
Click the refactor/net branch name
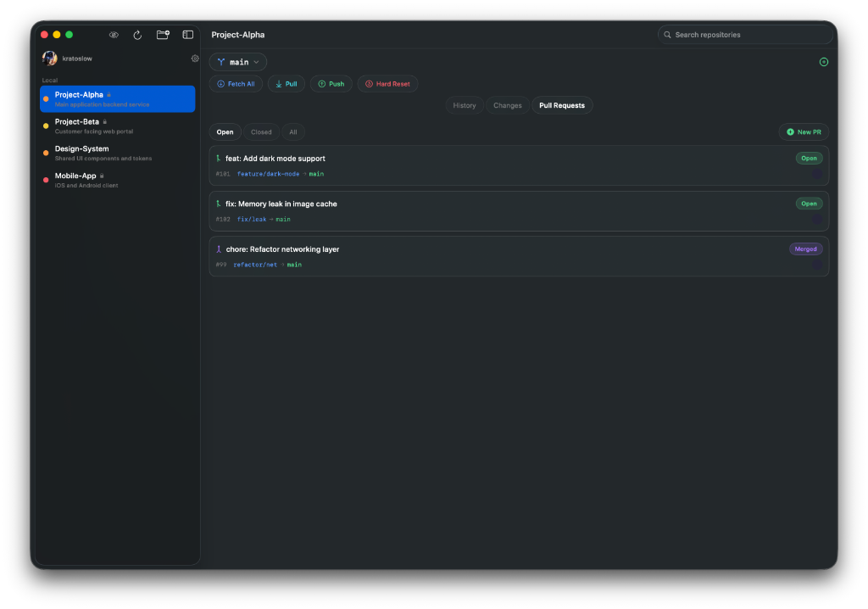(255, 265)
